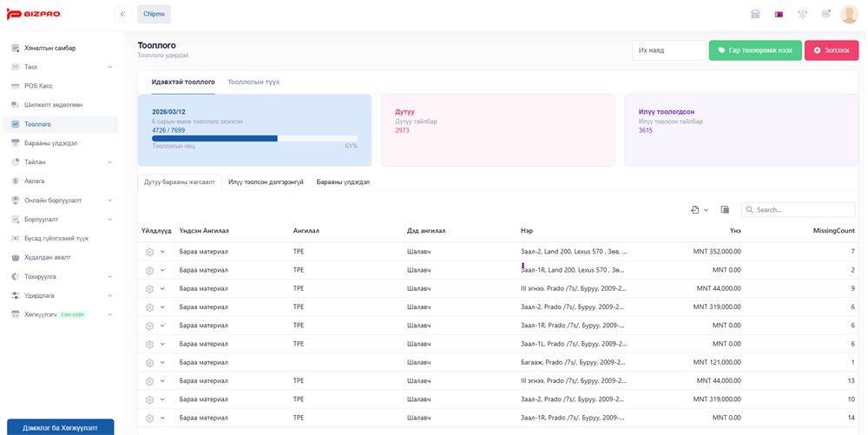
Task: Sort by the MissingCount column header
Action: click(833, 231)
